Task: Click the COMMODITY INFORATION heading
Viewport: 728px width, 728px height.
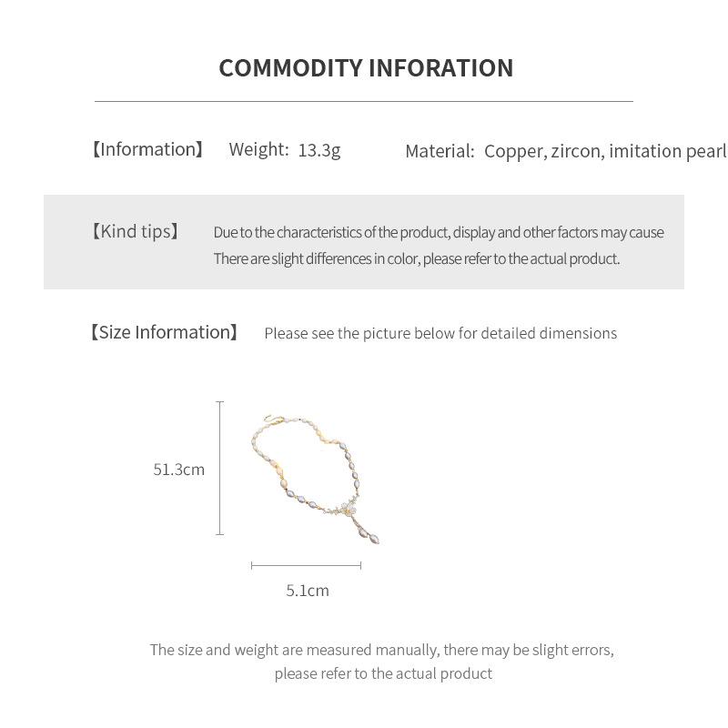Action: click(366, 68)
